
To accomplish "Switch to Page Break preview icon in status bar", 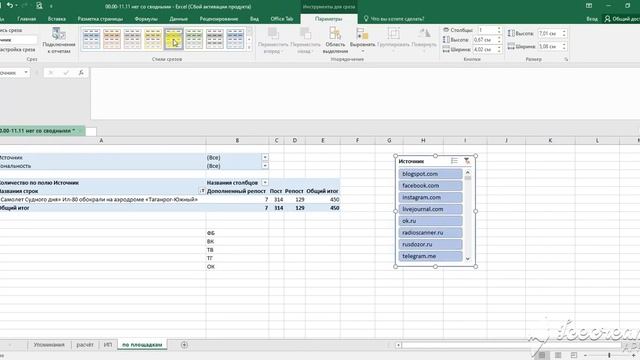I will 573,355.
